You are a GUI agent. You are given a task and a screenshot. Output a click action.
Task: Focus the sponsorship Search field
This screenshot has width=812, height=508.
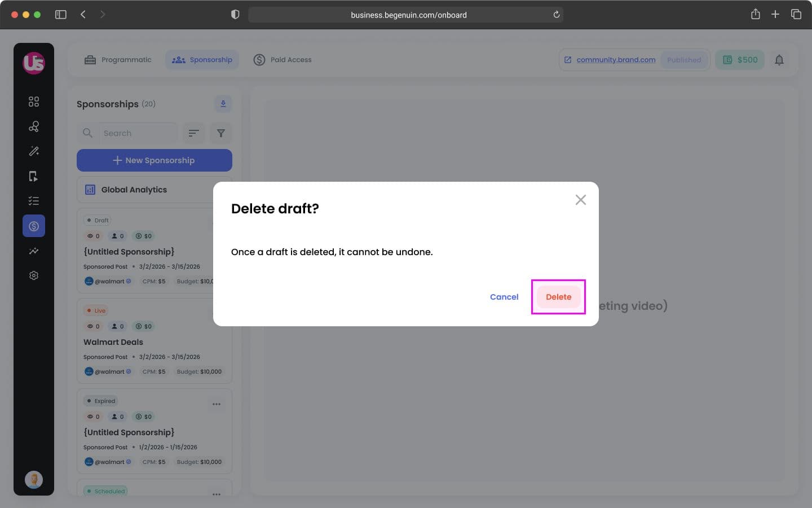127,133
